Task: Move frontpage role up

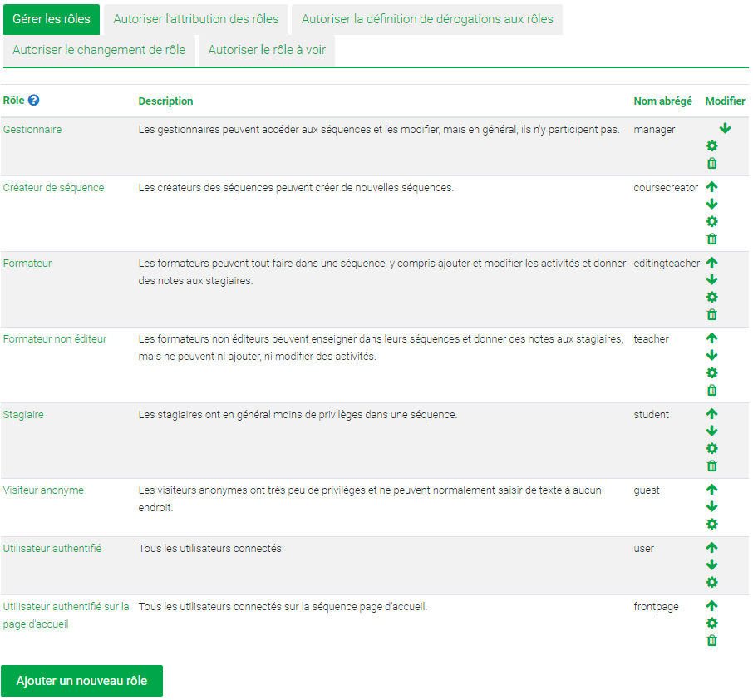Action: [711, 606]
